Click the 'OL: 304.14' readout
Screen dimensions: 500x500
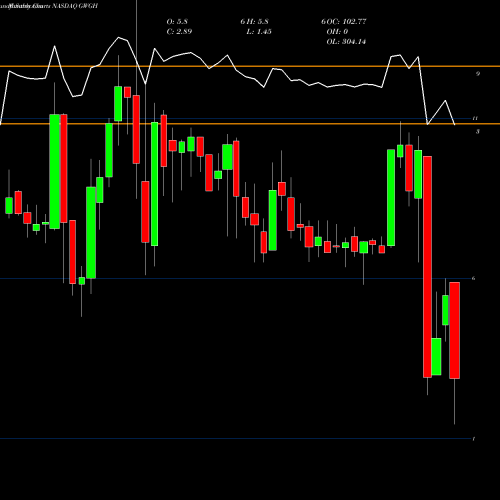point(346,42)
